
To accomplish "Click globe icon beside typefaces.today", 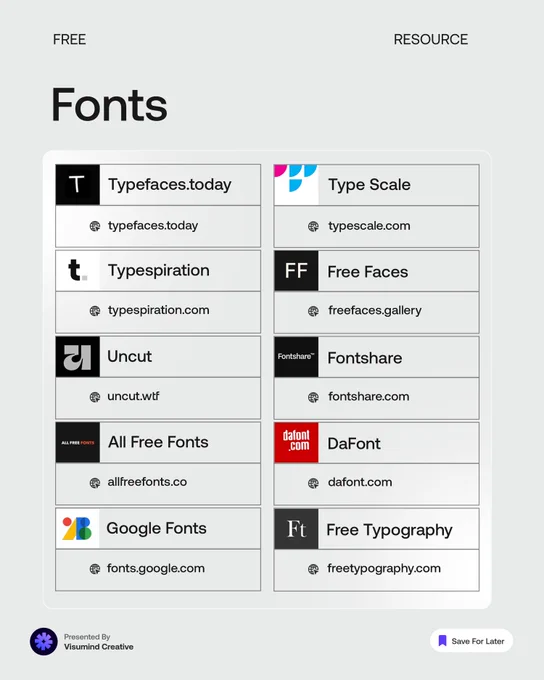I will point(95,226).
